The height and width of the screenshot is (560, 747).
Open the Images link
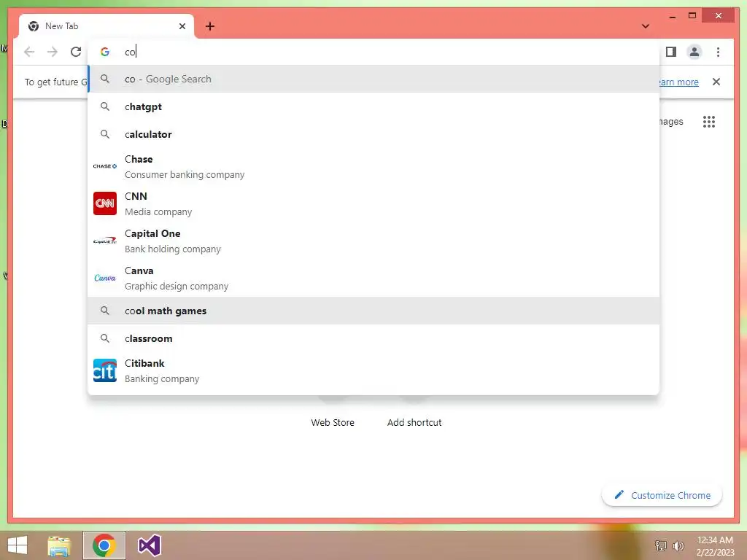click(671, 122)
